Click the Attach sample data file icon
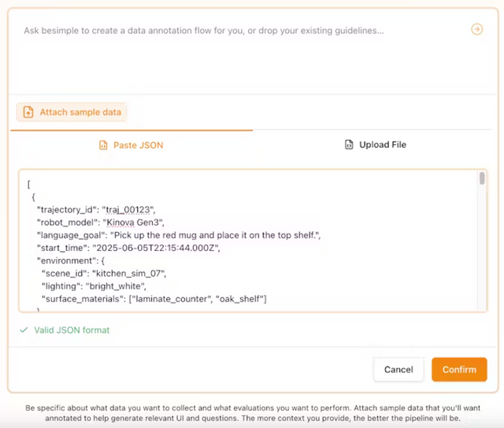 point(28,112)
